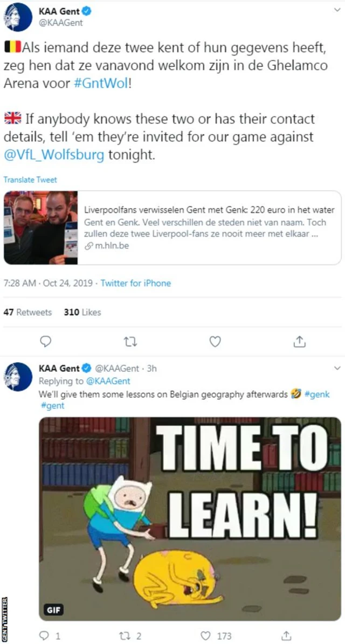
Task: Click the Translate Tweet link
Action: (30, 179)
